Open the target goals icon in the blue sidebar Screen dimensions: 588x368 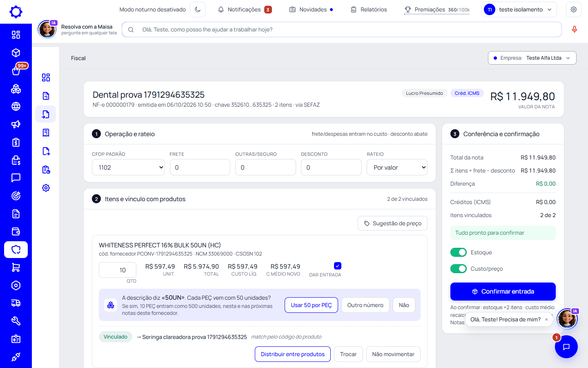(x=16, y=196)
